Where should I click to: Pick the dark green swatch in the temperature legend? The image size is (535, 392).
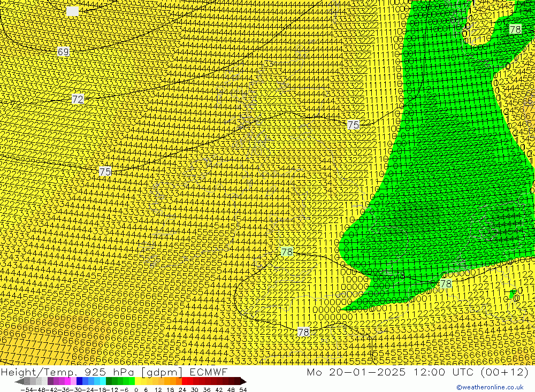109,381
